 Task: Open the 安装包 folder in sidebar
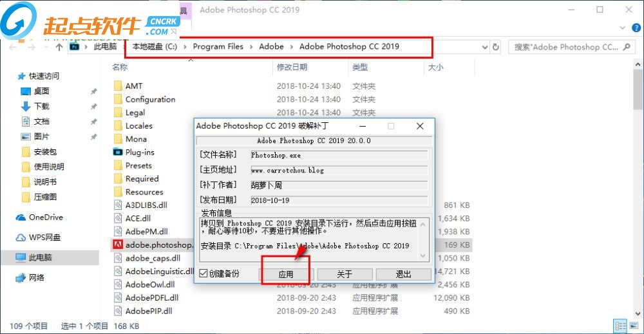(x=45, y=152)
